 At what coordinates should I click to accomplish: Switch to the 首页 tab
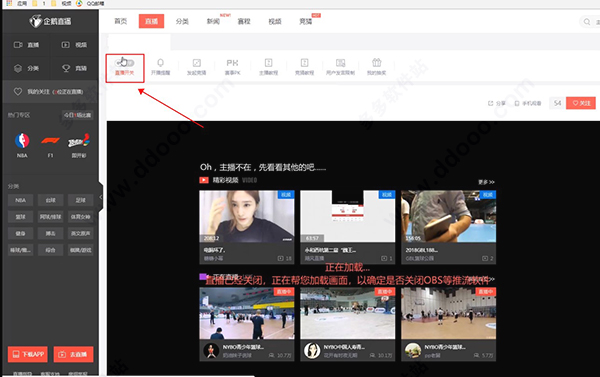pyautogui.click(x=121, y=21)
